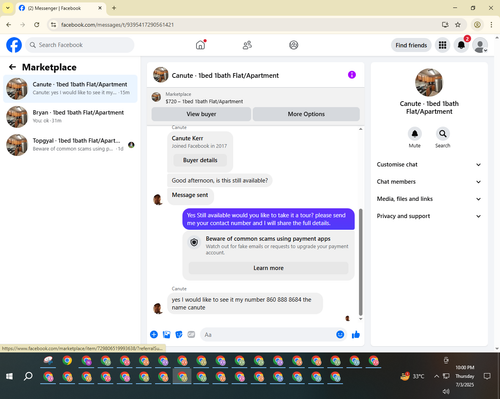Click the Chrome profile icon
The image size is (500, 399).
[477, 25]
